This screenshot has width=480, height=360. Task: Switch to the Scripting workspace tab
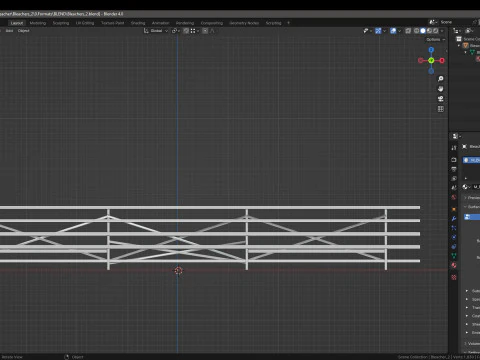[273, 23]
